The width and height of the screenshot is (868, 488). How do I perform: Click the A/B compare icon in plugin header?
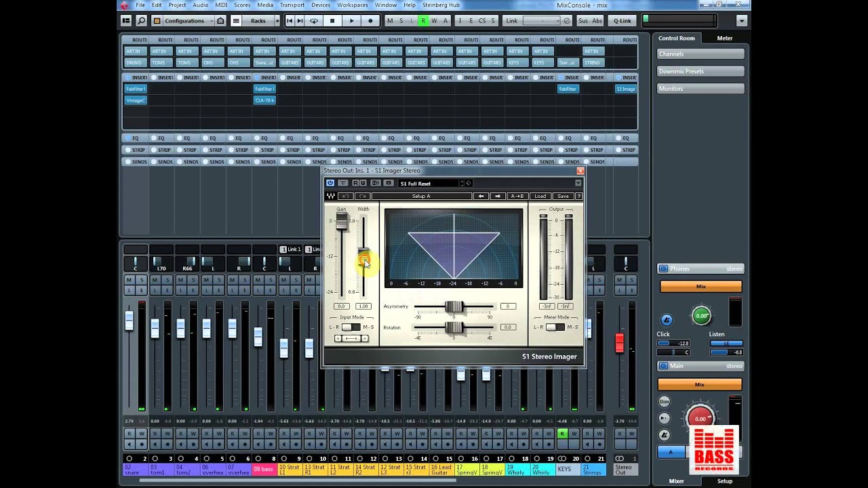(376, 183)
